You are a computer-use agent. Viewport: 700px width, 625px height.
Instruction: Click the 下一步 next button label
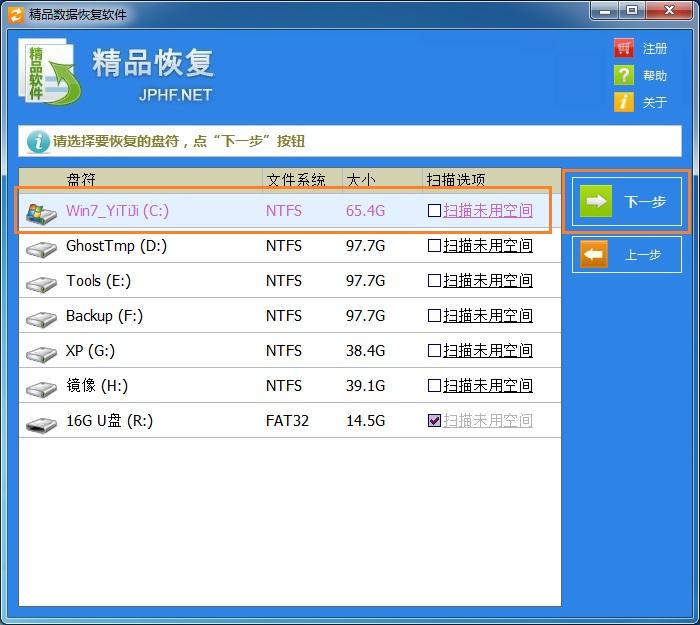[x=645, y=202]
